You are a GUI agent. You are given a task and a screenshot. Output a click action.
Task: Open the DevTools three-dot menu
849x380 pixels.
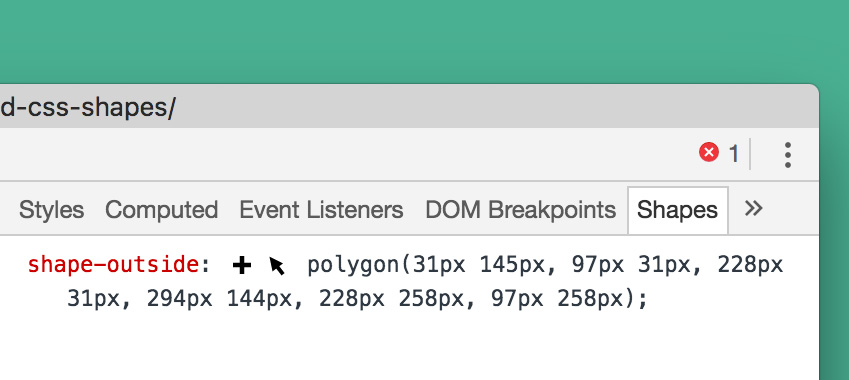coord(788,155)
